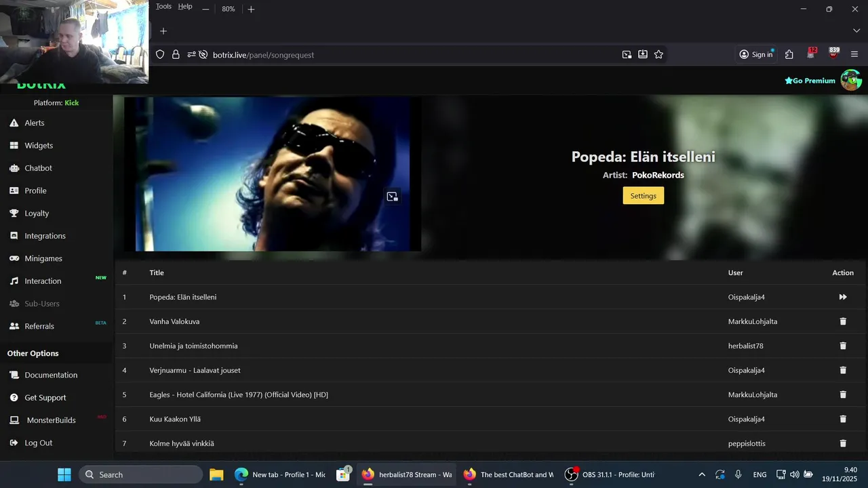Open the Alerts sidebar section
Screen dimensions: 868x488
pos(35,123)
